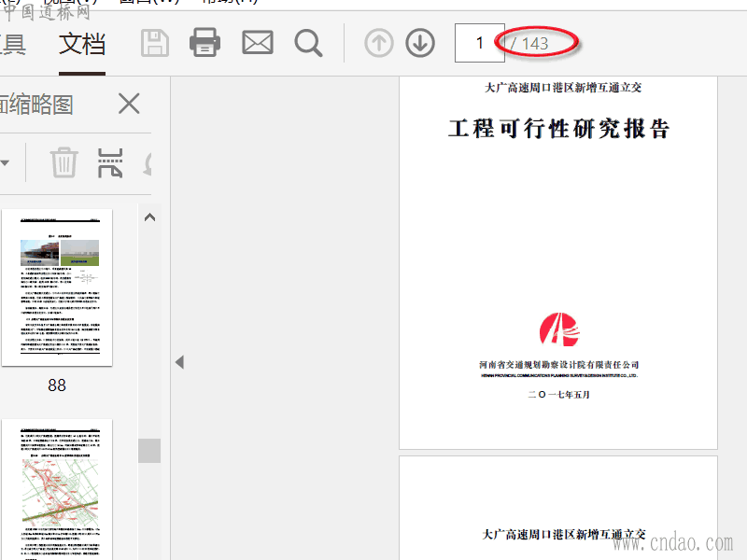Delete page with trash icon
747x560 pixels.
[63, 162]
